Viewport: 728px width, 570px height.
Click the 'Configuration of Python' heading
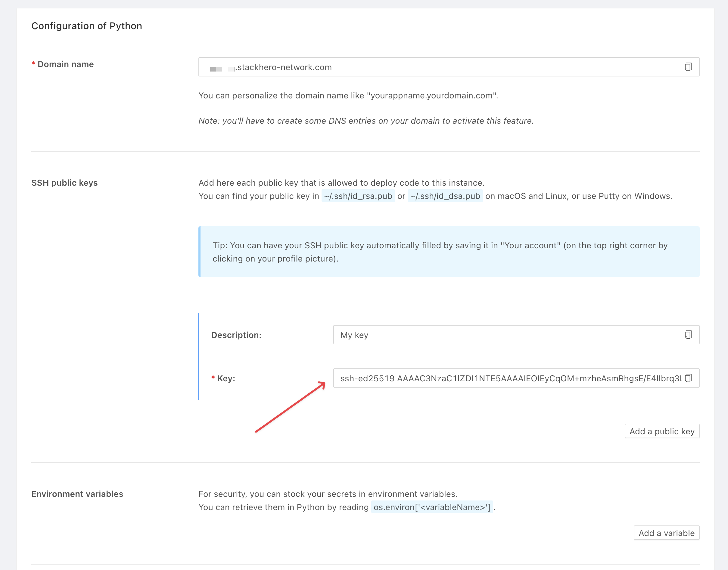(87, 26)
